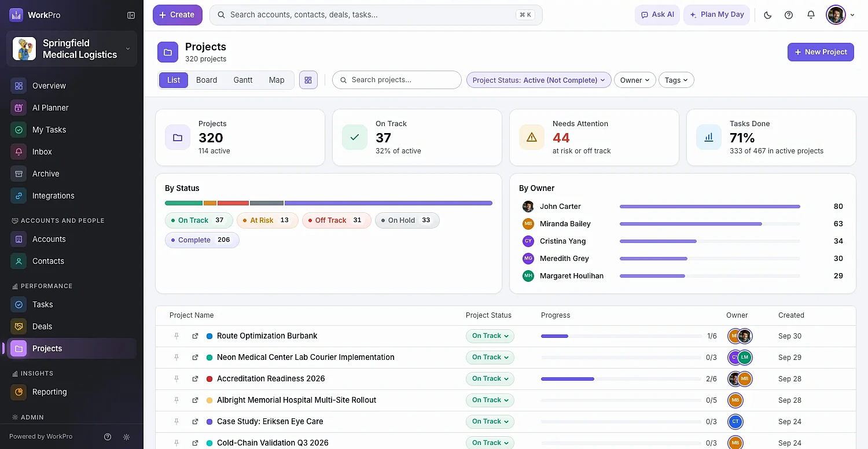
Task: Pin the Accreditation Readiness 2026 project
Action: point(176,379)
